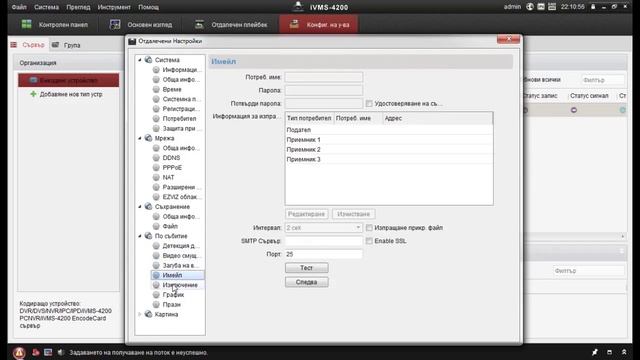Open the Инструмент menu
This screenshot has height=360, width=640.
click(x=114, y=7)
